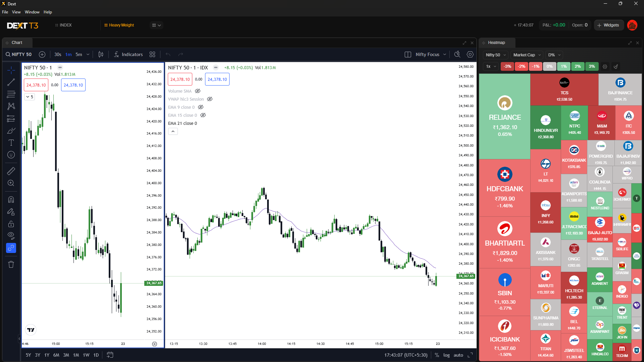Viewport: 644px width, 362px height.
Task: Switch to the INDEX workspace tab
Action: (63, 25)
